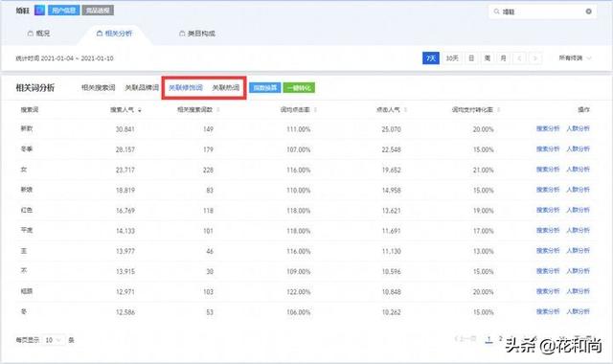Open 搜索分析 for the 23,717 row
The image size is (613, 364).
[x=548, y=170]
